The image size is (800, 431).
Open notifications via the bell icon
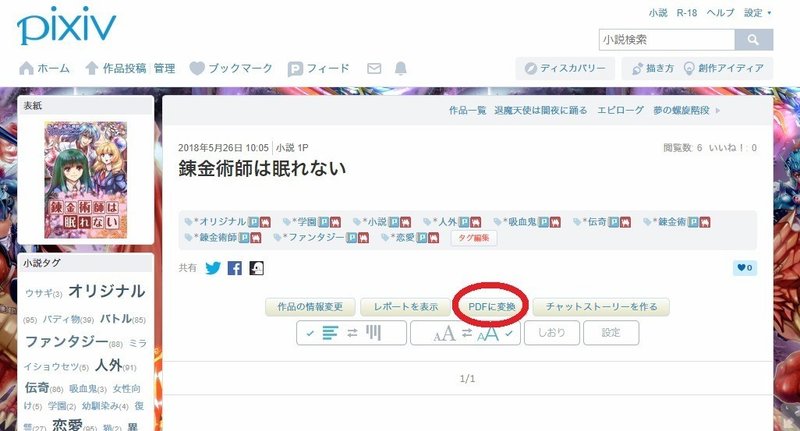[x=401, y=68]
